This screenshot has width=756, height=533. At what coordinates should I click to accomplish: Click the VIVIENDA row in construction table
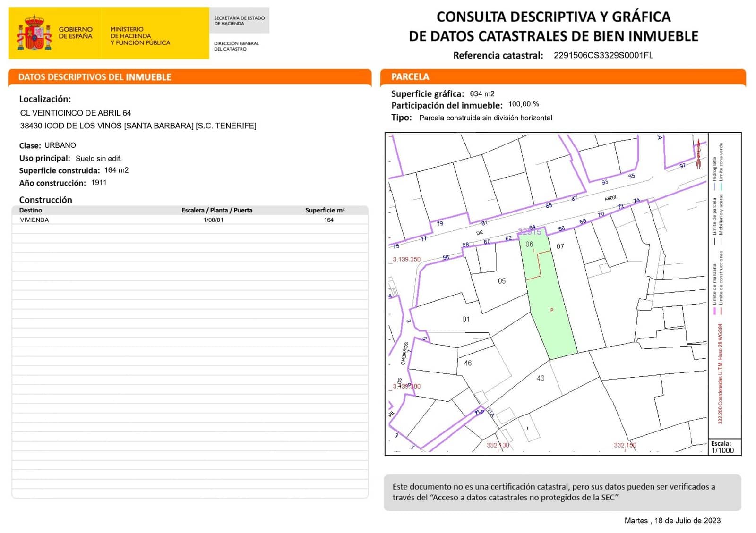(x=34, y=220)
